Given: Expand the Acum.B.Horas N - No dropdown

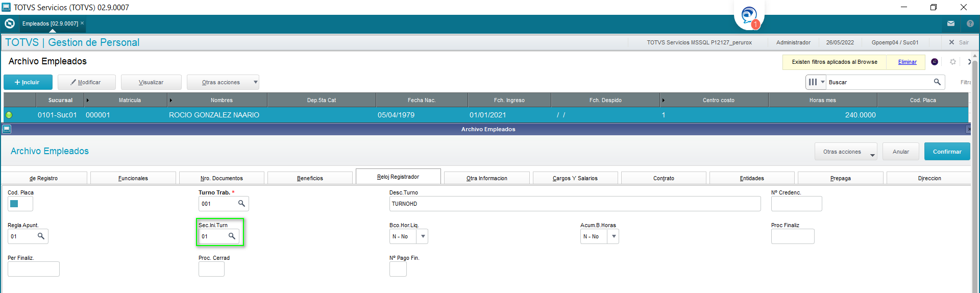Looking at the screenshot, I should [613, 236].
